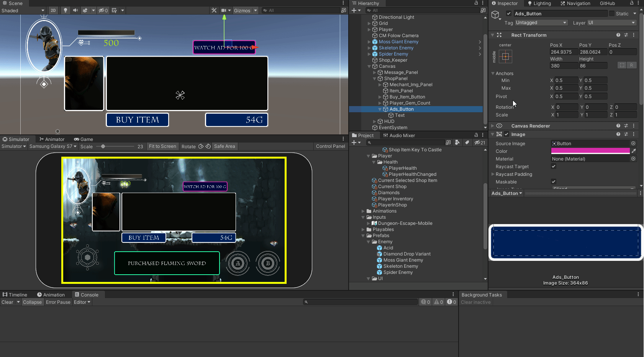Switch to the GitHub tab
This screenshot has height=357, width=644.
pyautogui.click(x=607, y=3)
